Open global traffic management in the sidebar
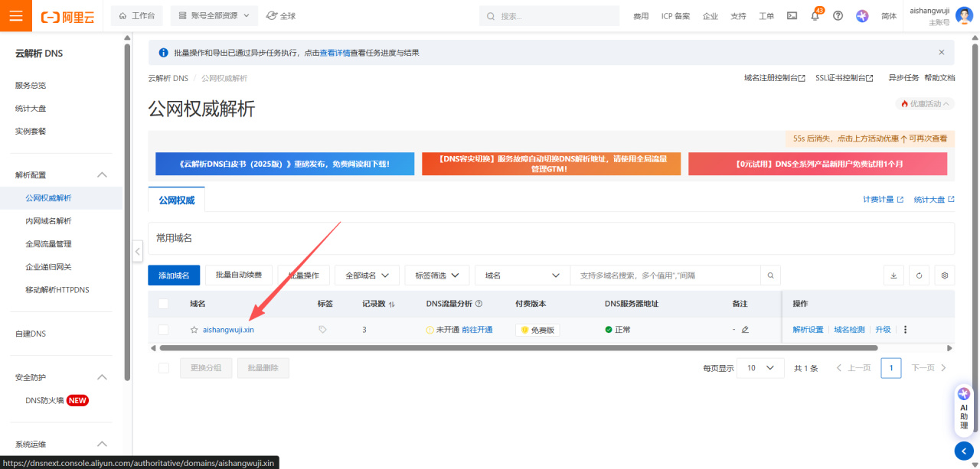This screenshot has width=980, height=469. tap(48, 244)
